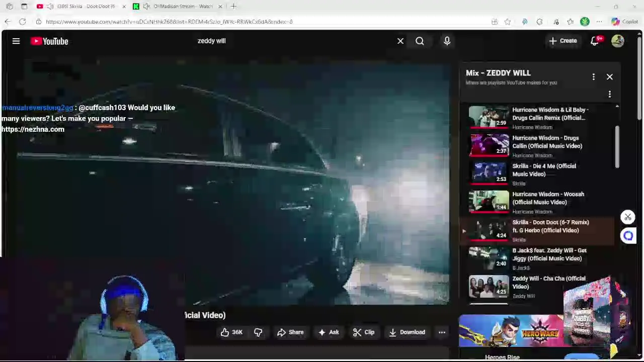
Task: Open secondary three-dot menu under playlist header
Action: 610,94
